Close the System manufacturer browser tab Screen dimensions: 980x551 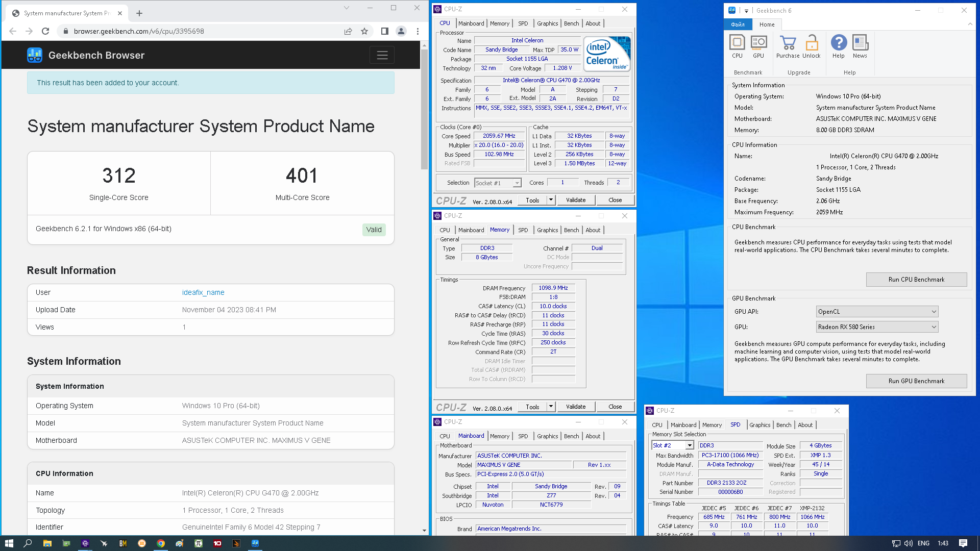click(120, 13)
